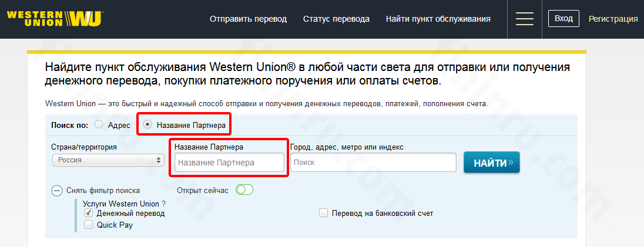The width and height of the screenshot is (644, 247).
Task: Click the Western Union logo
Action: 55,18
